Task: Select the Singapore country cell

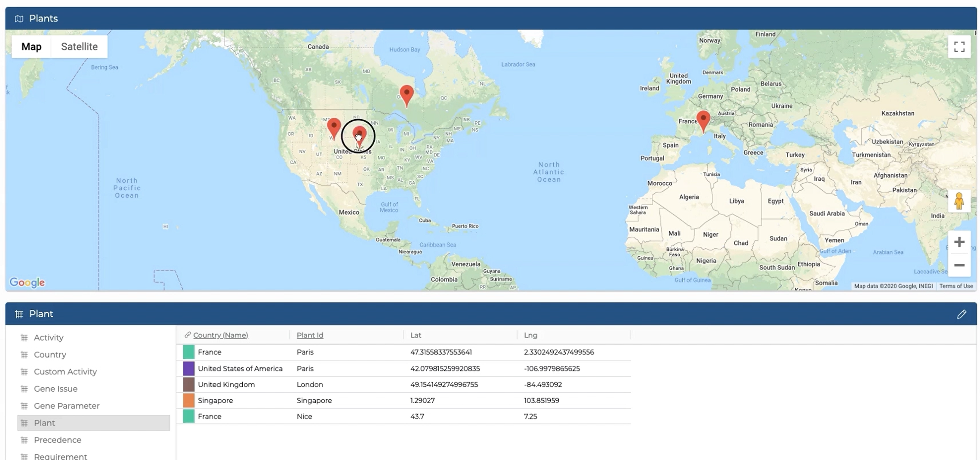Action: pyautogui.click(x=215, y=400)
